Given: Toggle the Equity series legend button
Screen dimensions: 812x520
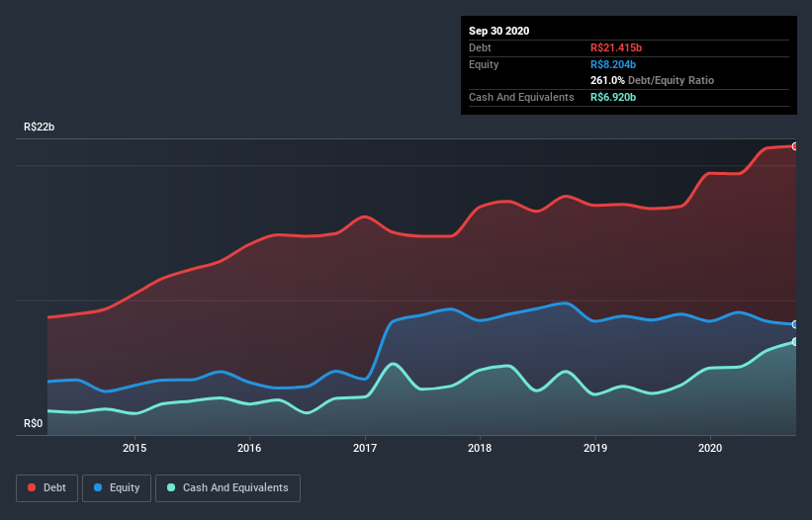Looking at the screenshot, I should (x=117, y=488).
